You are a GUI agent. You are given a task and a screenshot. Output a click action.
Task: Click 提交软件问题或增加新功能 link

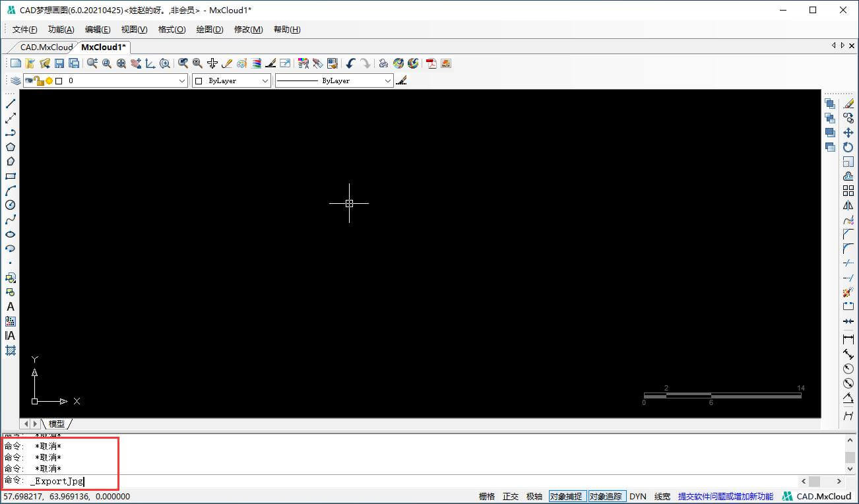[726, 496]
